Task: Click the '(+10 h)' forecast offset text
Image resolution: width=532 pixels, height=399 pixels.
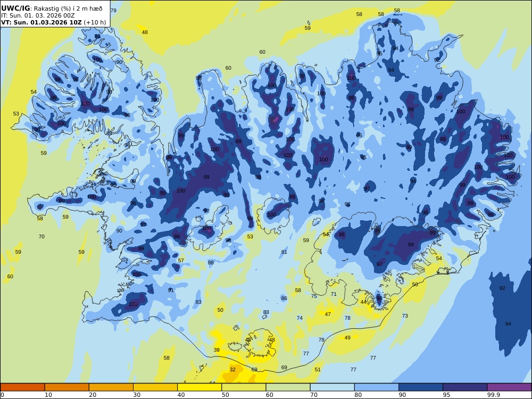Action: [95, 23]
